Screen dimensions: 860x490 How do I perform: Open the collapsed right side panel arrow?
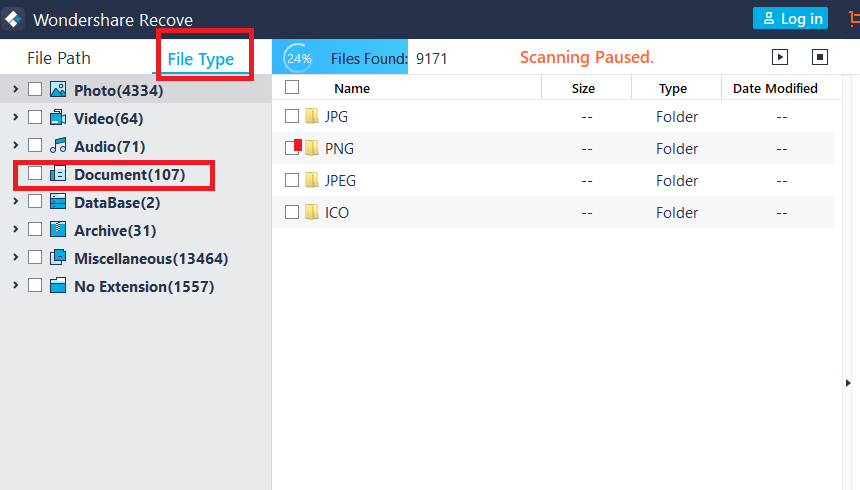848,383
